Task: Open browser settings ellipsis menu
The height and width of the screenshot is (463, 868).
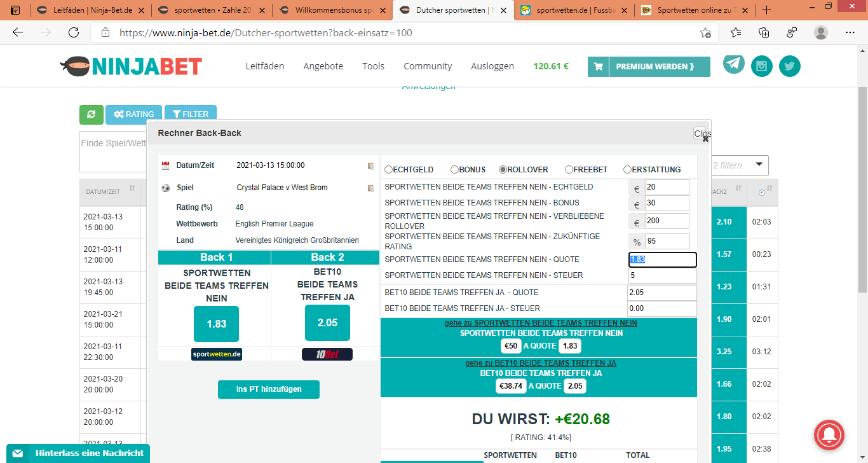Action: 850,32
